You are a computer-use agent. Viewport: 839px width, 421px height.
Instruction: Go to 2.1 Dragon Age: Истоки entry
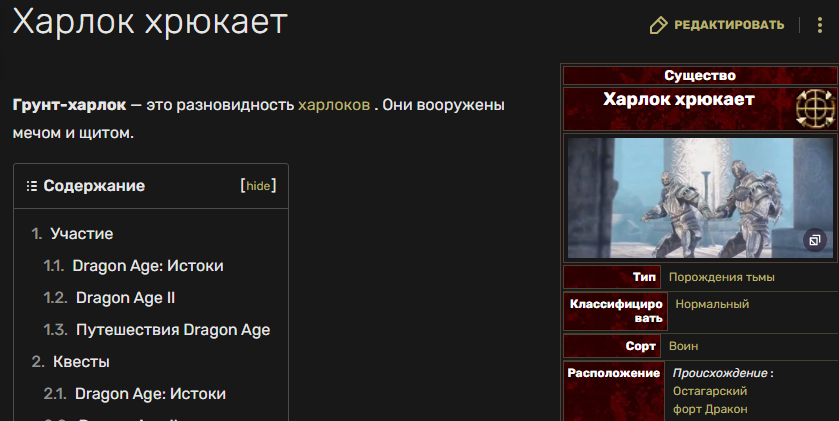[135, 394]
